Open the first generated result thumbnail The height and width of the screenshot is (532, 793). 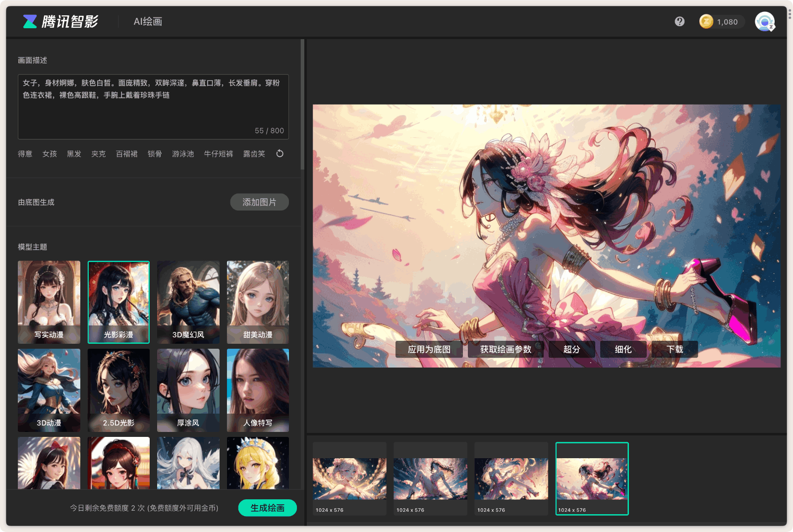click(349, 479)
